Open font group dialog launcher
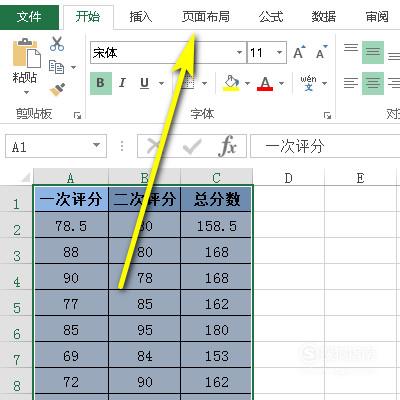The height and width of the screenshot is (400, 400). click(x=327, y=115)
